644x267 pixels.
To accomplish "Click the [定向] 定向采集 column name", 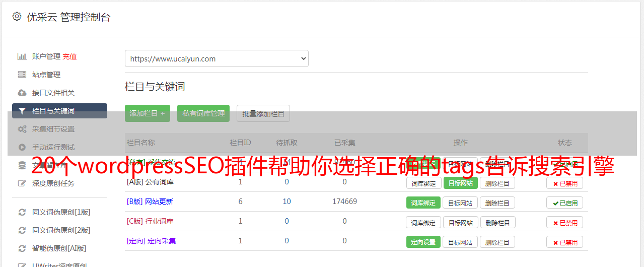I will [x=151, y=241].
